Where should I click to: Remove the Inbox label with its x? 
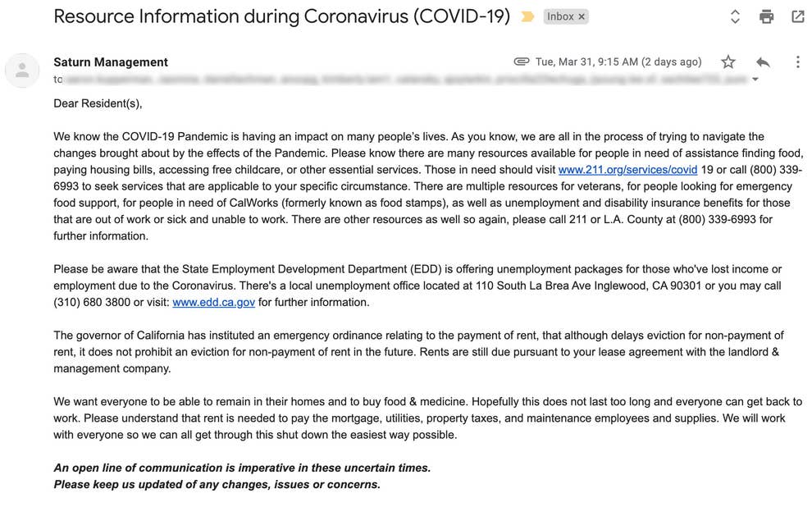pyautogui.click(x=582, y=16)
